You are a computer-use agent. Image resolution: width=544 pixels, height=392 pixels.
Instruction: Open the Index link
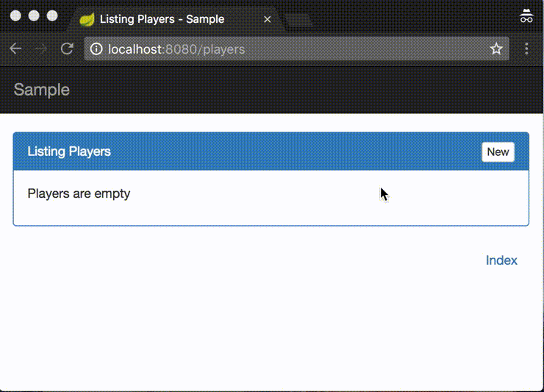pos(501,260)
